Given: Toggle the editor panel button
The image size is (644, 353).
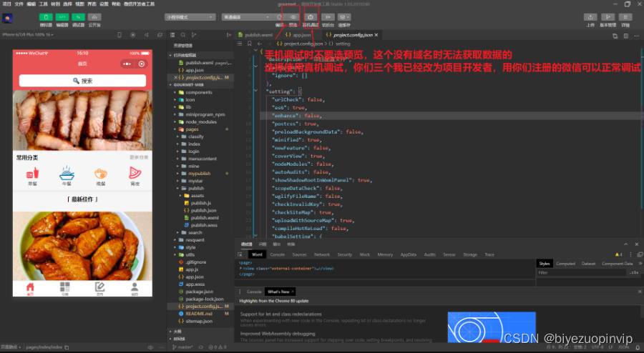Looking at the screenshot, I should click(x=62, y=17).
